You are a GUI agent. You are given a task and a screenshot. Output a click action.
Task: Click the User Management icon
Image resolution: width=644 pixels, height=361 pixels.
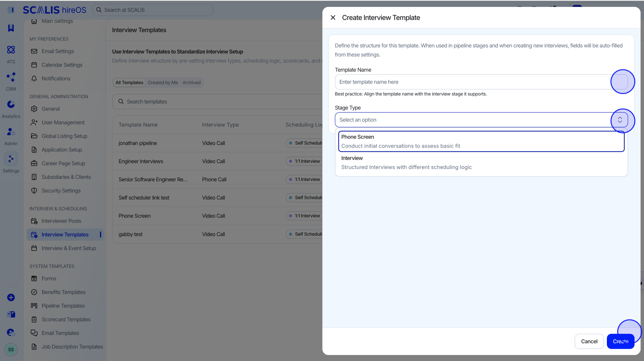pos(34,122)
